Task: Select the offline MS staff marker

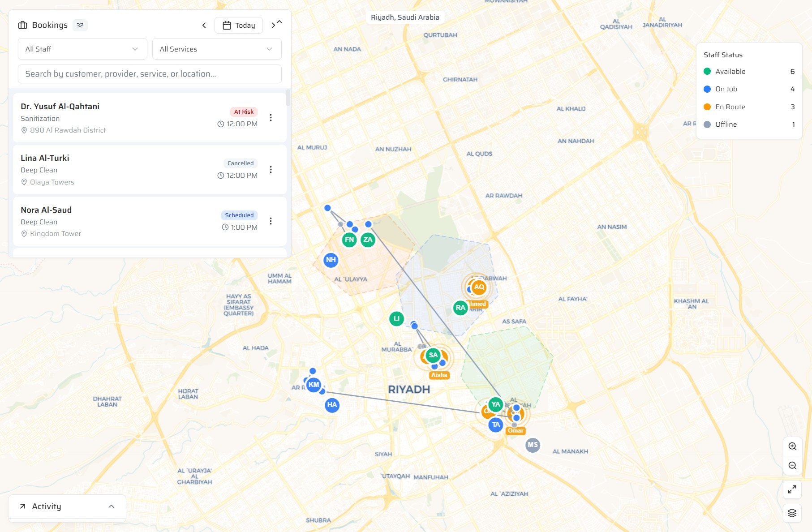Action: coord(533,445)
